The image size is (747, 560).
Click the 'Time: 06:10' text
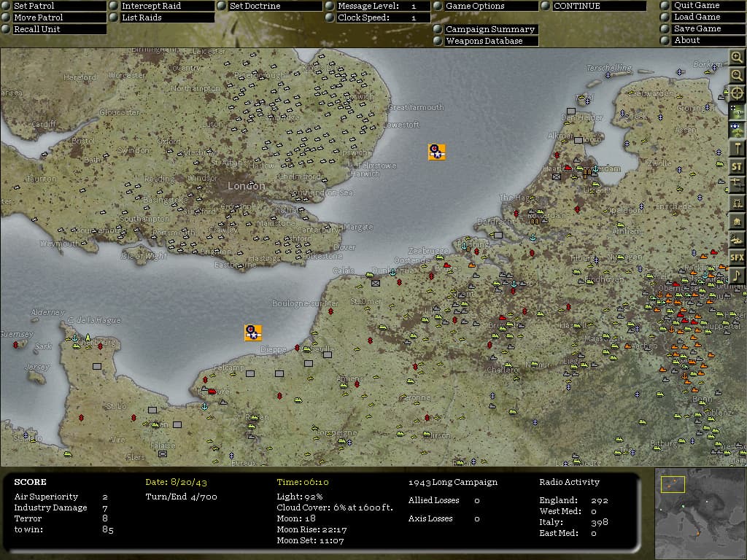(303, 483)
